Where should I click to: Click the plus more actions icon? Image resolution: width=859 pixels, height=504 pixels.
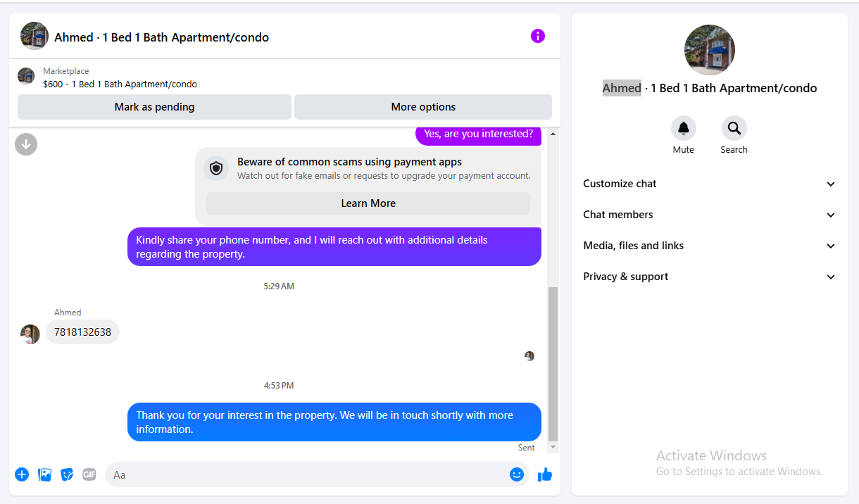22,474
